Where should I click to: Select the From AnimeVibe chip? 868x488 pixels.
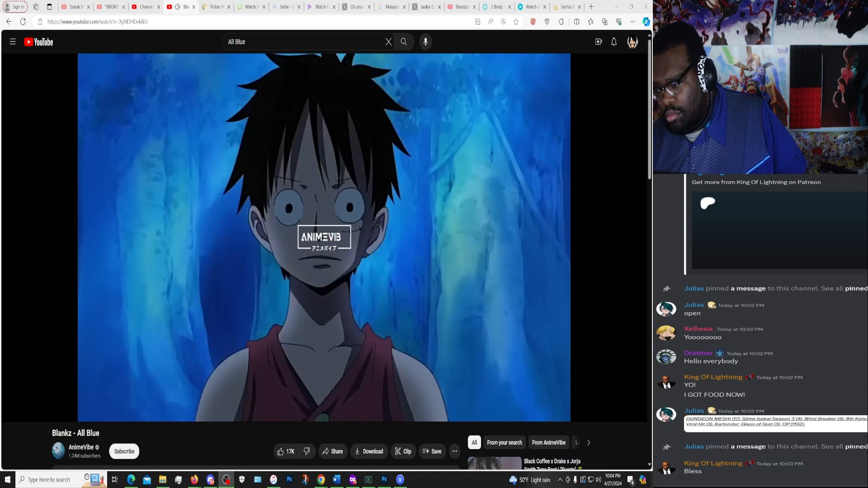(549, 443)
